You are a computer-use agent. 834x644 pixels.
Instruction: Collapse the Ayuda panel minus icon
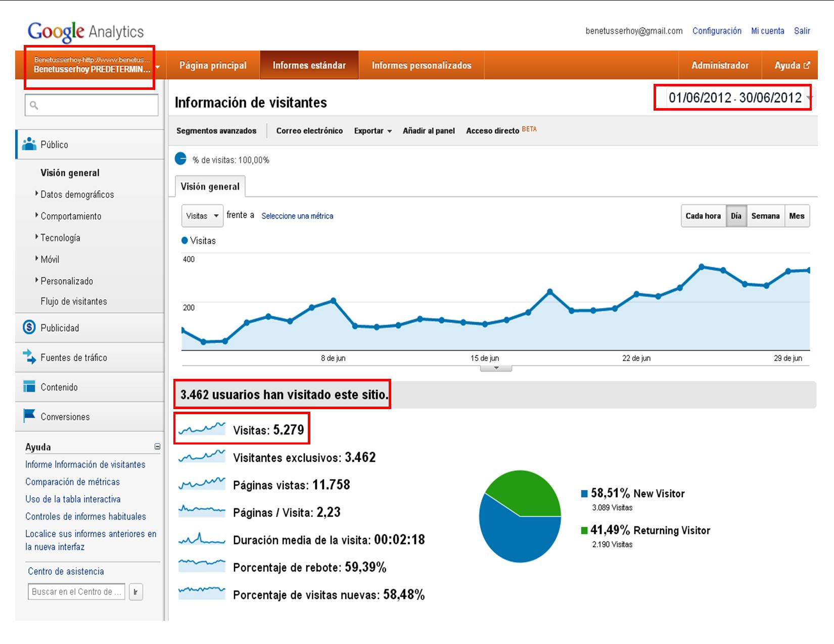157,447
